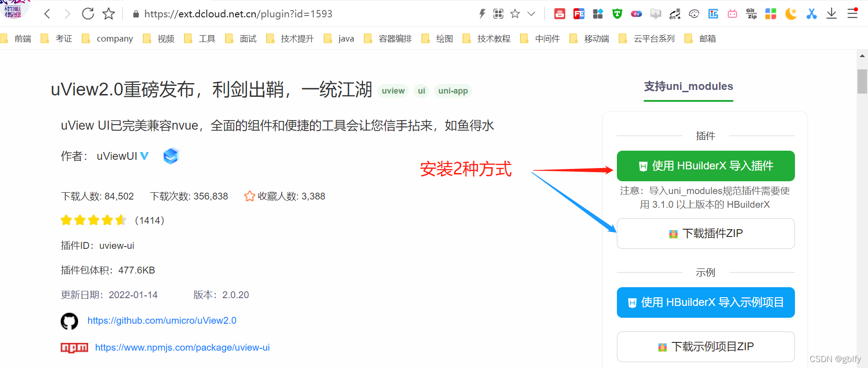Reload the current page
The image size is (868, 368).
coord(88,14)
